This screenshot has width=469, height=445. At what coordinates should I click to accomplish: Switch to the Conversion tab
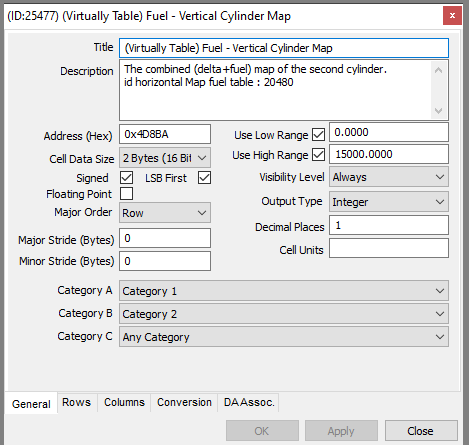184,402
